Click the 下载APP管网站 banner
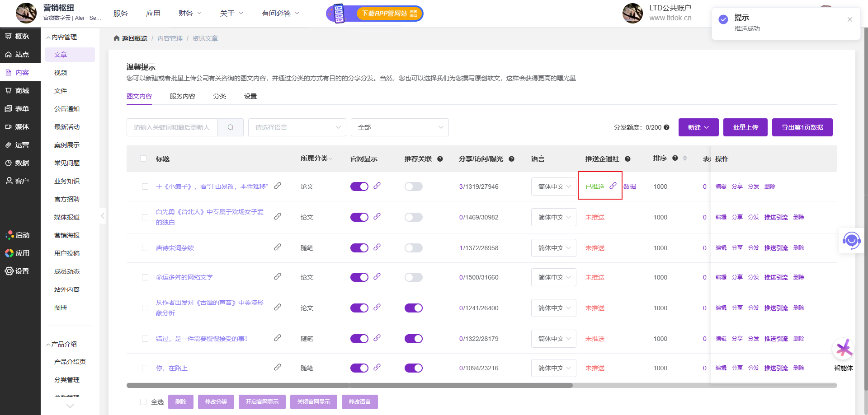The image size is (868, 415). [x=375, y=14]
